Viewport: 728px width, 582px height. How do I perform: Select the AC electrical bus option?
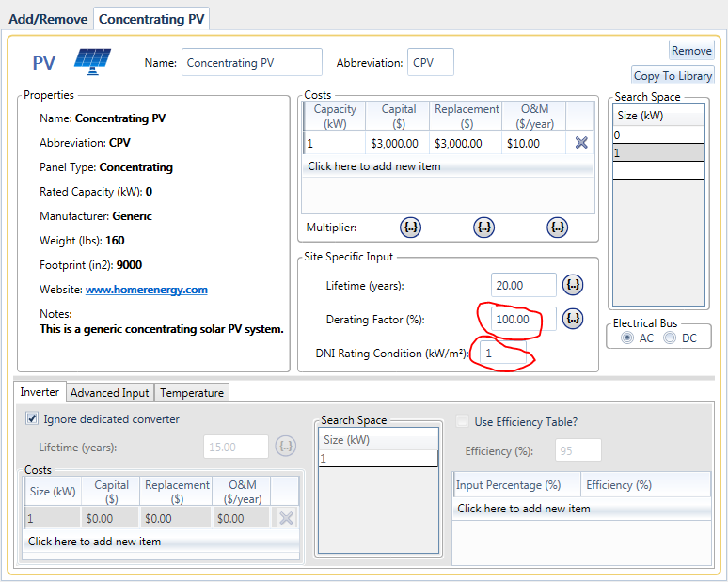click(627, 338)
